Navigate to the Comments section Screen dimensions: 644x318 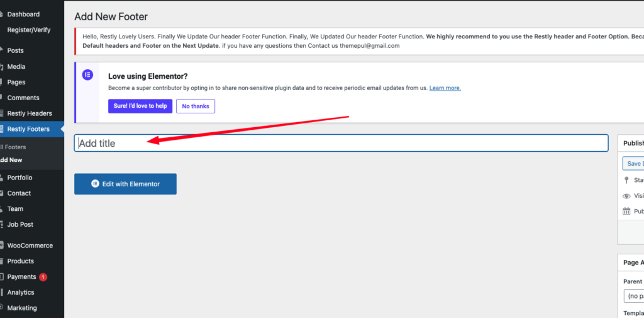23,98
